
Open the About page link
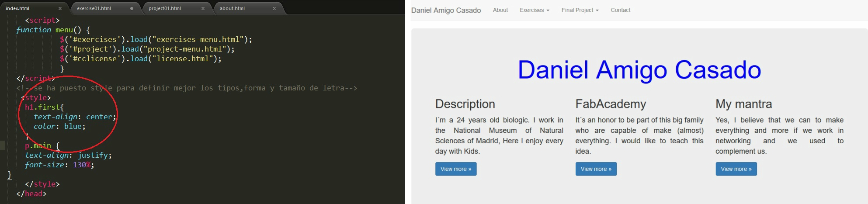point(500,10)
